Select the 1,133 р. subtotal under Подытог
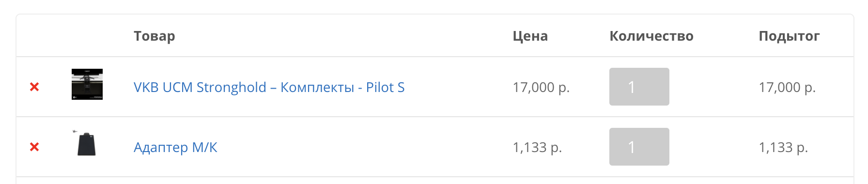The height and width of the screenshot is (184, 868). tap(783, 148)
